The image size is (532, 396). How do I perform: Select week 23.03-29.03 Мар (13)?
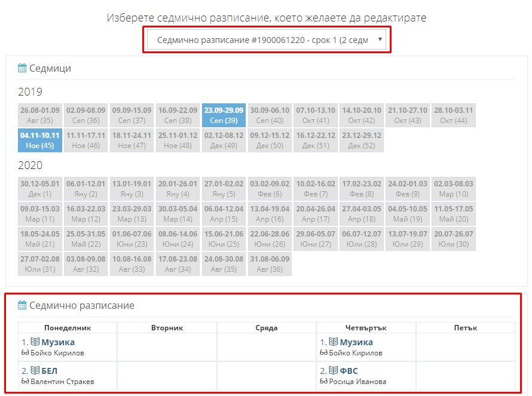coord(132,214)
